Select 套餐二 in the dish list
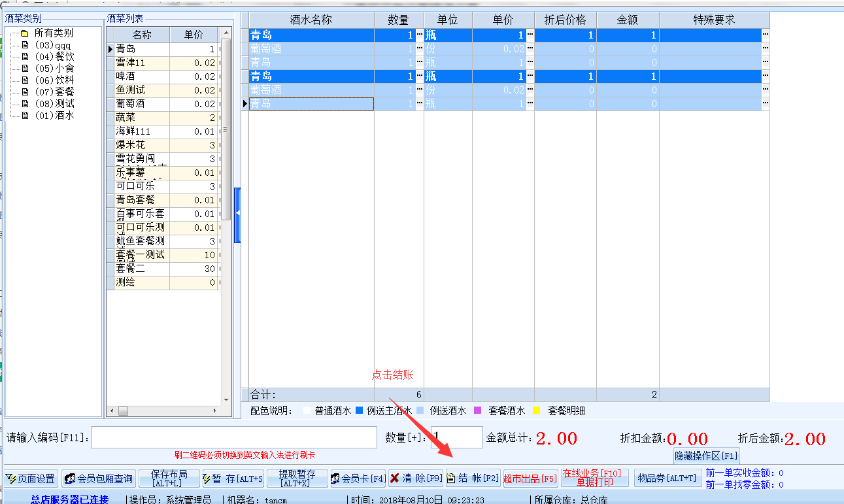 pos(142,269)
